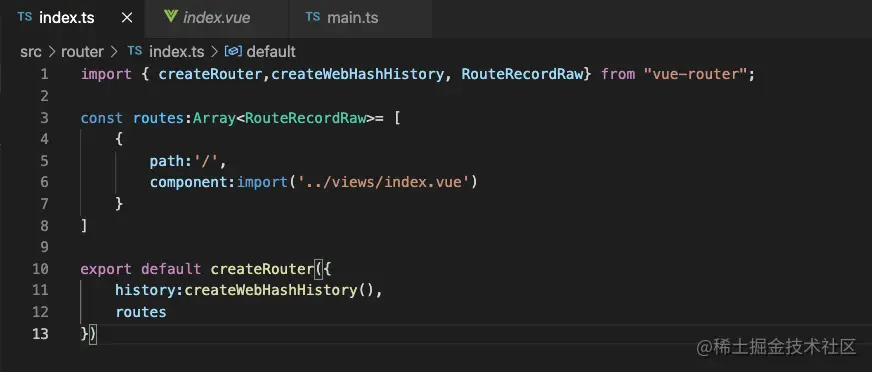Click the Vue logo icon on index.vue tab
Viewport: 872px width, 372px height.
pyautogui.click(x=171, y=17)
